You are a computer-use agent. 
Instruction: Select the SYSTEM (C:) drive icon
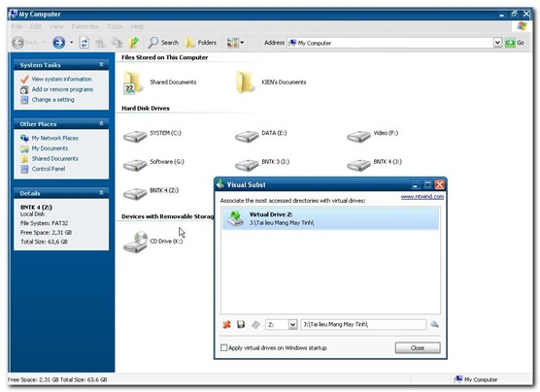tap(135, 136)
